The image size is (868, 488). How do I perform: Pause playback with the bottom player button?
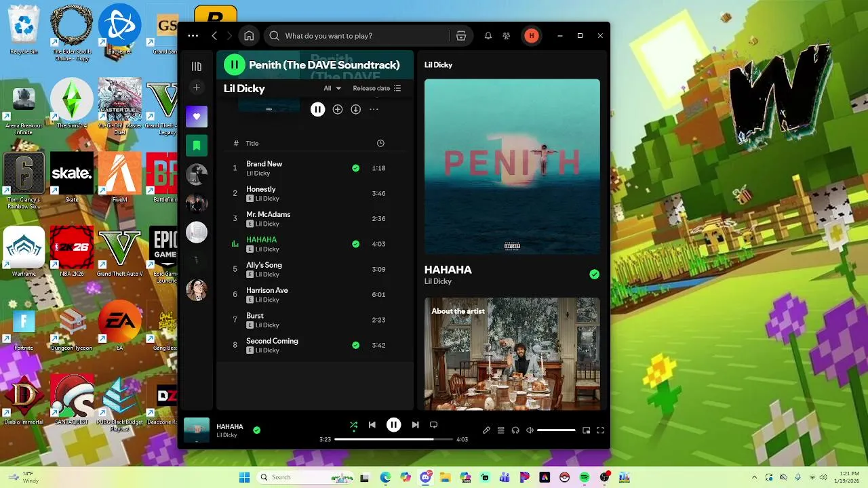coord(393,425)
